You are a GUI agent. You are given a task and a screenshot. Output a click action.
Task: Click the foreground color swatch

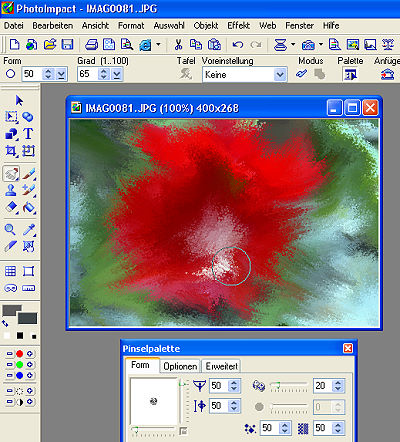pyautogui.click(x=11, y=310)
